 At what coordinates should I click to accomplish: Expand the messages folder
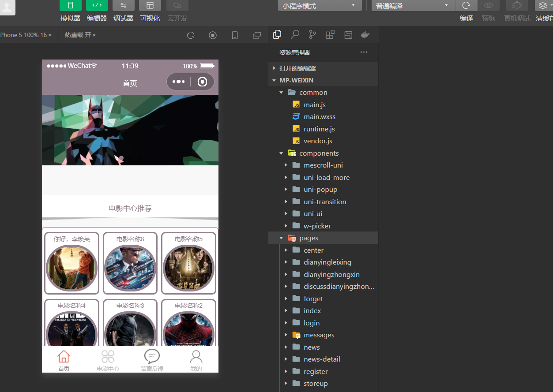(323, 335)
